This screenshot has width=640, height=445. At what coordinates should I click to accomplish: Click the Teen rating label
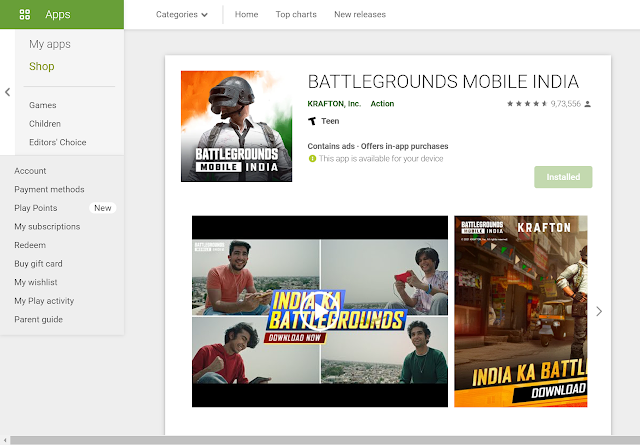[x=330, y=121]
